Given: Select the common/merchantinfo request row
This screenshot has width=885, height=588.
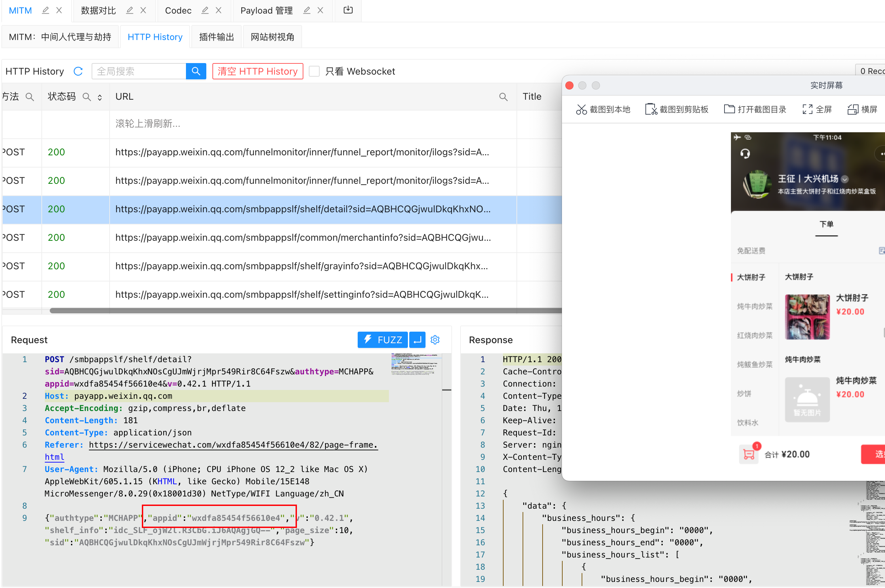Looking at the screenshot, I should (x=281, y=238).
